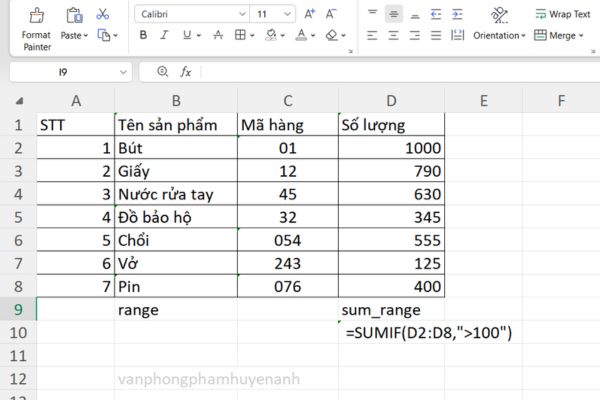Click the Paste clipboard icon
The image size is (600, 400).
click(74, 15)
